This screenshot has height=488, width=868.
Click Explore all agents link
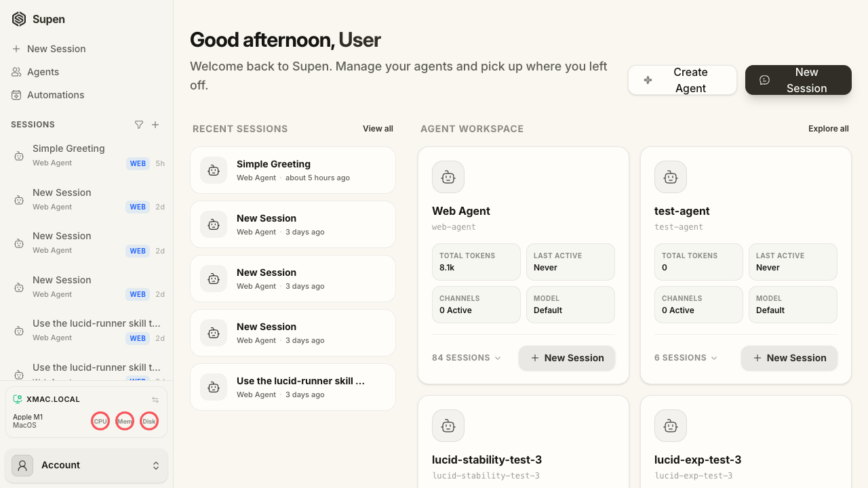pyautogui.click(x=828, y=129)
